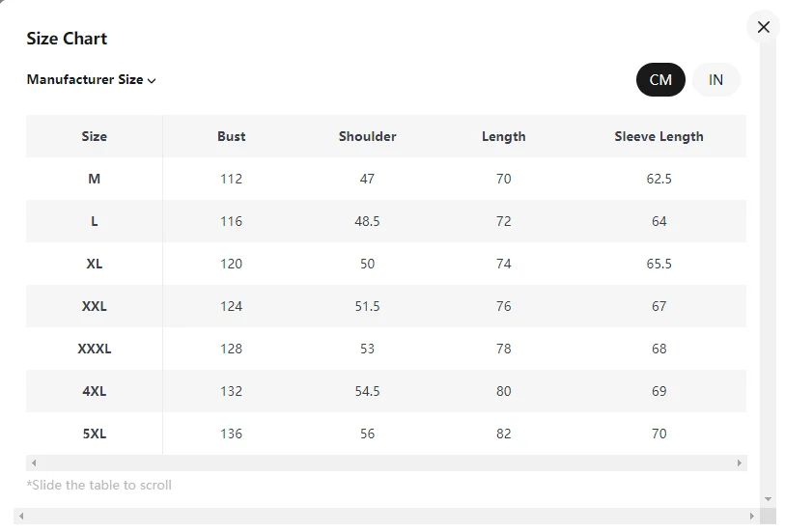Click the chevron beside Manufacturer Size
The height and width of the screenshot is (532, 785).
[152, 80]
